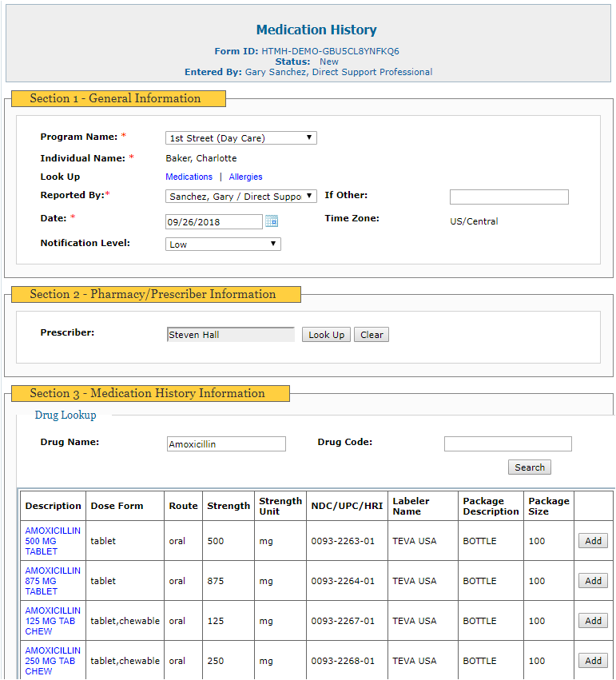Open the Medications lookup link
616x680 pixels.
pos(189,177)
